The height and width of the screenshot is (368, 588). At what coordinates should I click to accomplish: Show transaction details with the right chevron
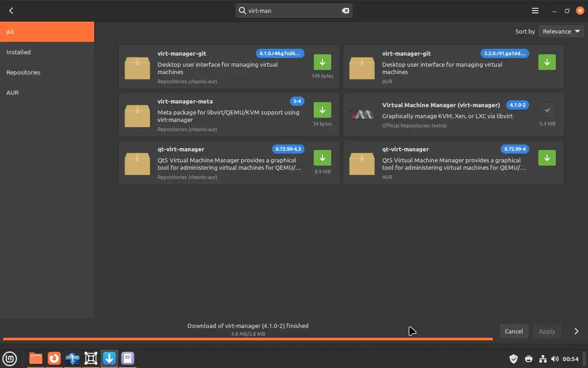tap(576, 331)
